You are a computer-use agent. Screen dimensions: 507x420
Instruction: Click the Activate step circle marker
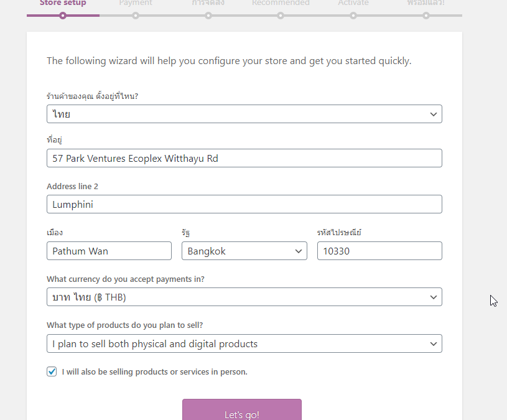click(353, 16)
